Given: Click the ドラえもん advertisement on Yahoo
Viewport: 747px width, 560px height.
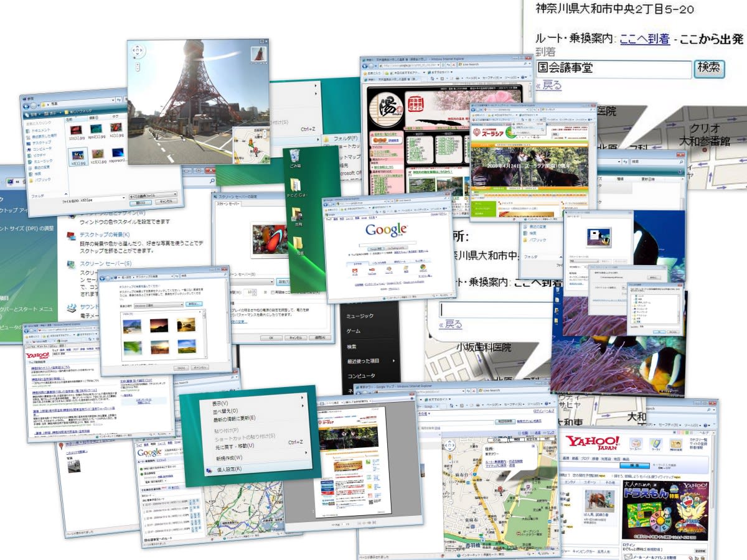Looking at the screenshot, I should click(665, 511).
